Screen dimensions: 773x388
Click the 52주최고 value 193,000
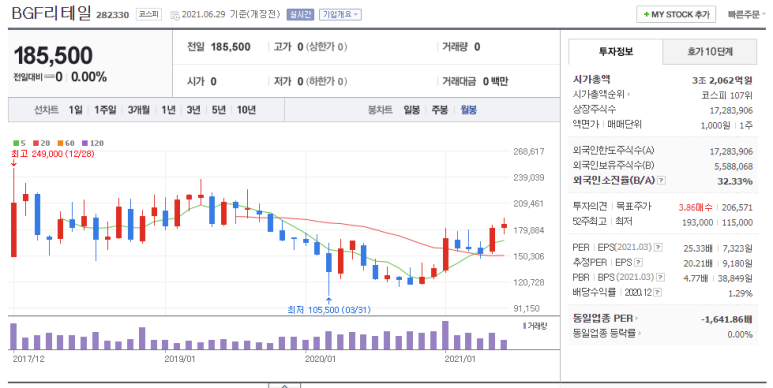[x=697, y=222]
